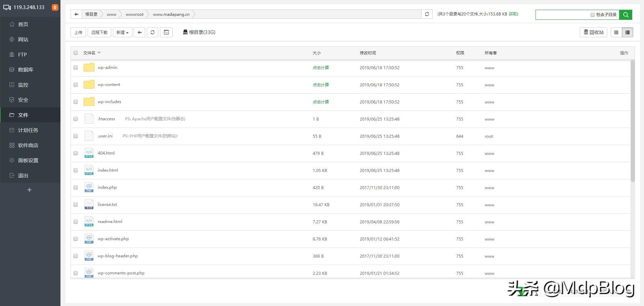644x306 pixels.
Task: Check the wp-admin row checkbox
Action: coord(76,68)
